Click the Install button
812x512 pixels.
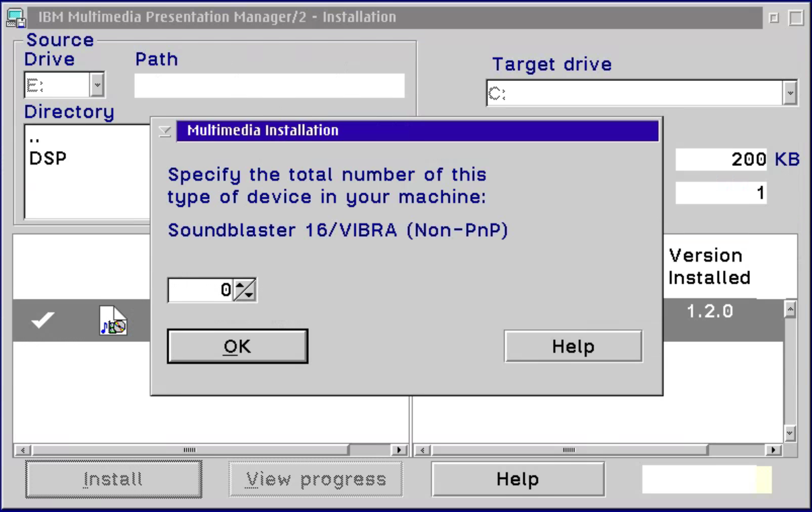coord(113,479)
